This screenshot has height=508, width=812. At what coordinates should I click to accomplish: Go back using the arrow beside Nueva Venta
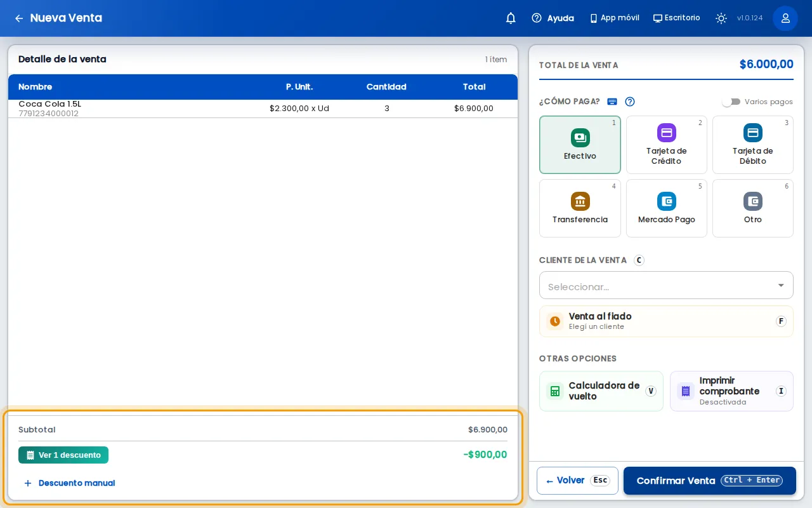[19, 18]
